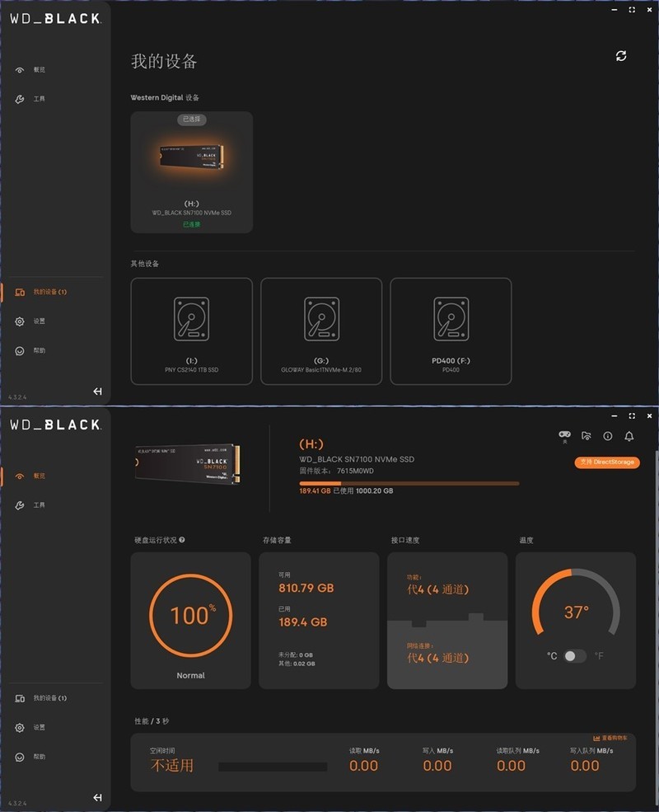Click the 其他: 0.02 GB line
This screenshot has height=812, width=659.
pyautogui.click(x=297, y=664)
